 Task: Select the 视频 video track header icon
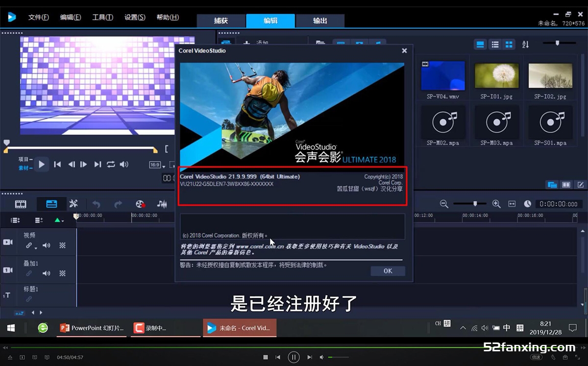click(8, 242)
